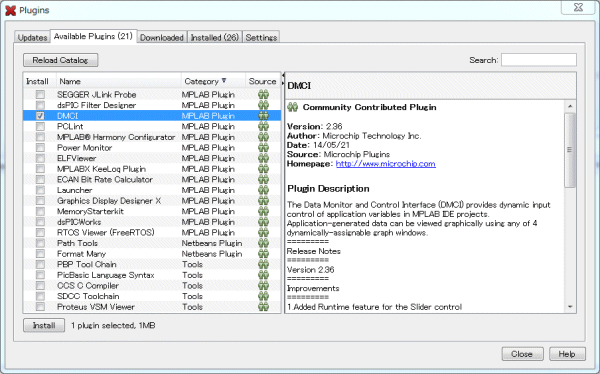
Task: Open the Installed (26) tab
Action: coord(215,38)
